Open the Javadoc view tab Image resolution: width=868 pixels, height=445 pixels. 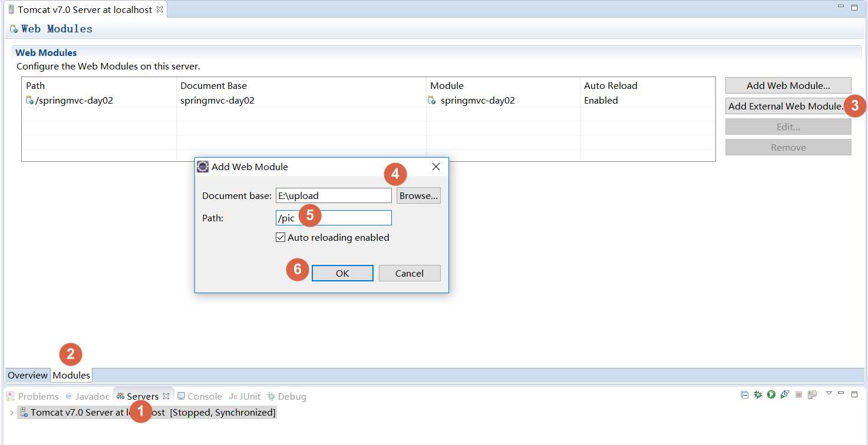point(87,396)
